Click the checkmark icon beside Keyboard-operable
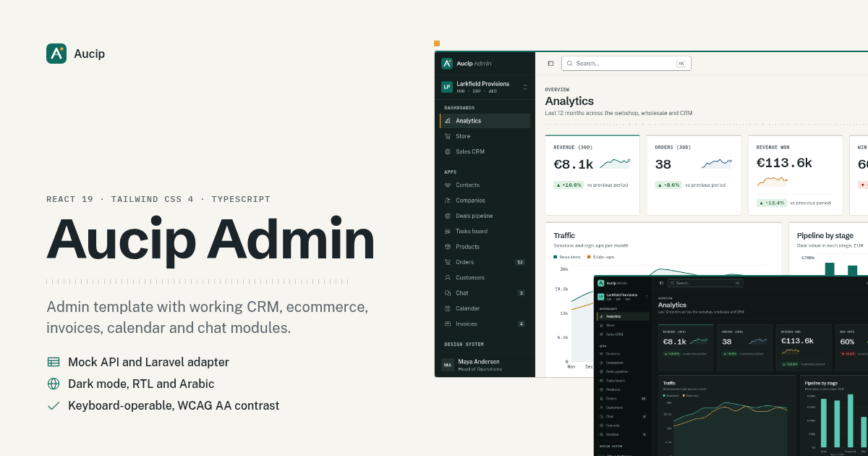Screen dimensions: 868x456 (54, 405)
